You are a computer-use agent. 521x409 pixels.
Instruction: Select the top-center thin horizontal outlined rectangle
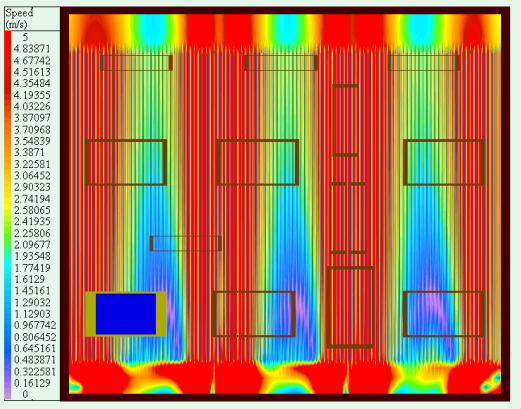(x=281, y=63)
